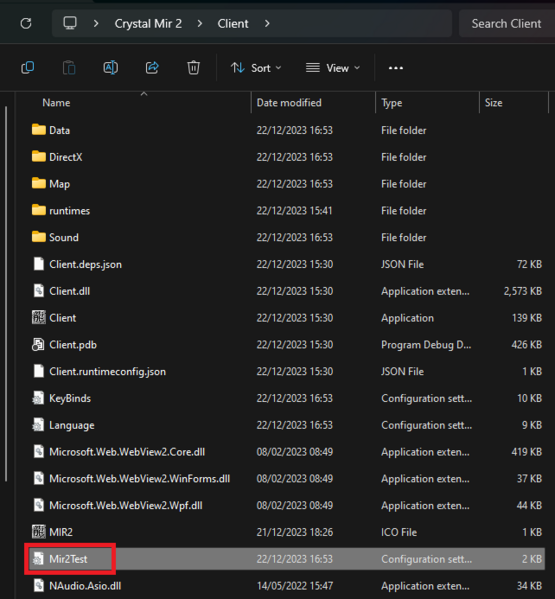This screenshot has width=555, height=599.
Task: Click the Copy icon in toolbar
Action: tap(28, 68)
